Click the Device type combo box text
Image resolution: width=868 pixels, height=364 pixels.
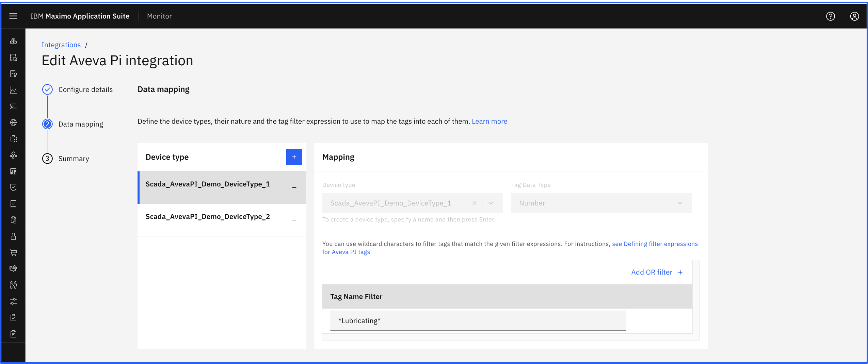pyautogui.click(x=391, y=203)
